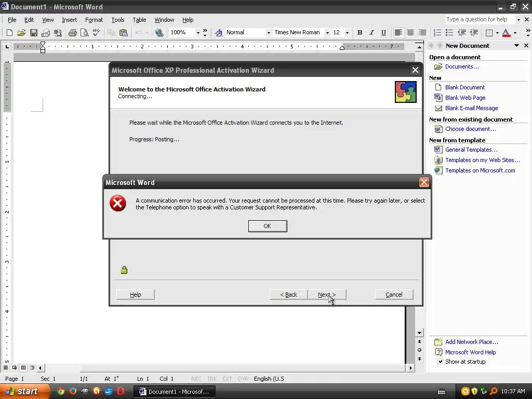Click the Open folder toolbar icon
This screenshot has height=399, width=532.
coord(21,33)
